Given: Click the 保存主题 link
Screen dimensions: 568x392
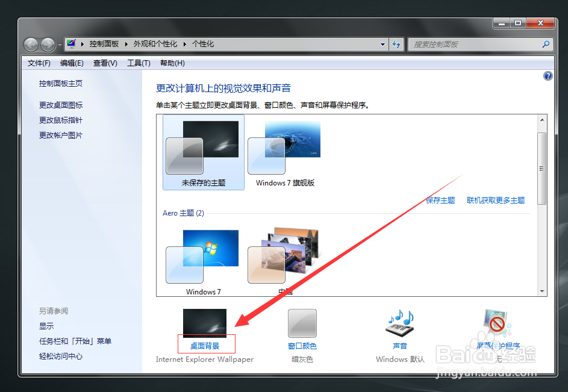Looking at the screenshot, I should tap(440, 201).
